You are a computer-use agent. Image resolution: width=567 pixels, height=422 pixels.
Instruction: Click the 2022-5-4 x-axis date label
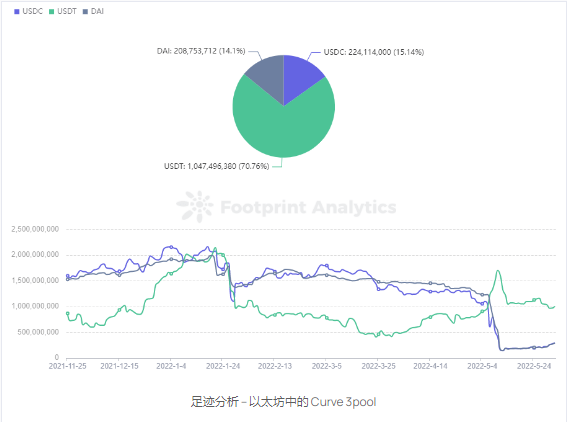(x=482, y=366)
